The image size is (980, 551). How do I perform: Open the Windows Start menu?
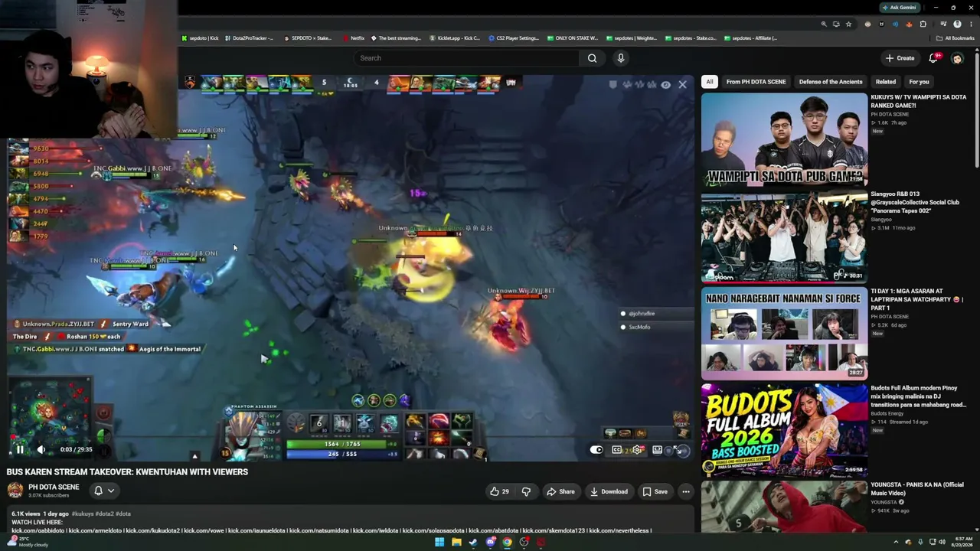point(439,543)
